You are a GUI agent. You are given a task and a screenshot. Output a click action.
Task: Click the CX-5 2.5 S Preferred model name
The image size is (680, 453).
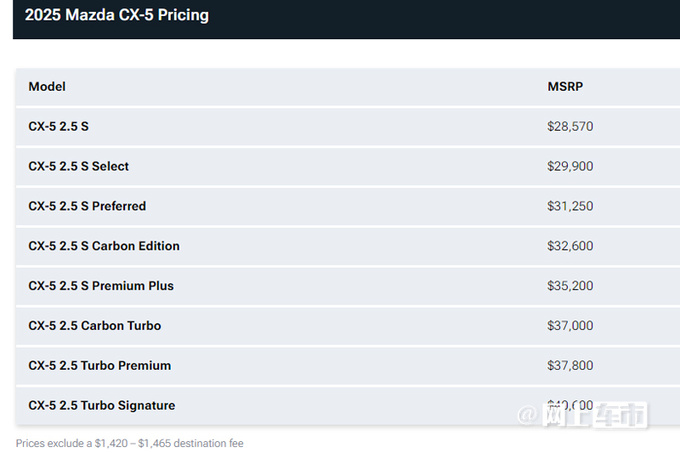[x=87, y=206]
